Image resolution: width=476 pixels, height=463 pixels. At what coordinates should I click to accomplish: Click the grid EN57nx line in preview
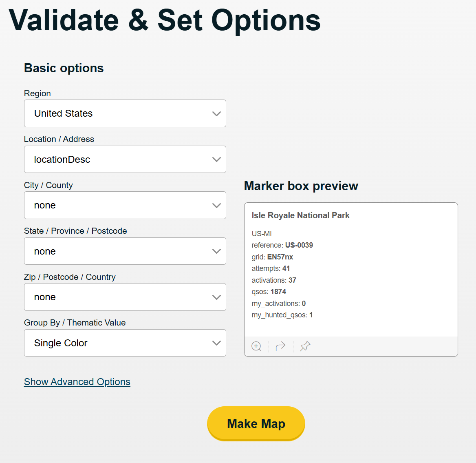click(x=272, y=257)
